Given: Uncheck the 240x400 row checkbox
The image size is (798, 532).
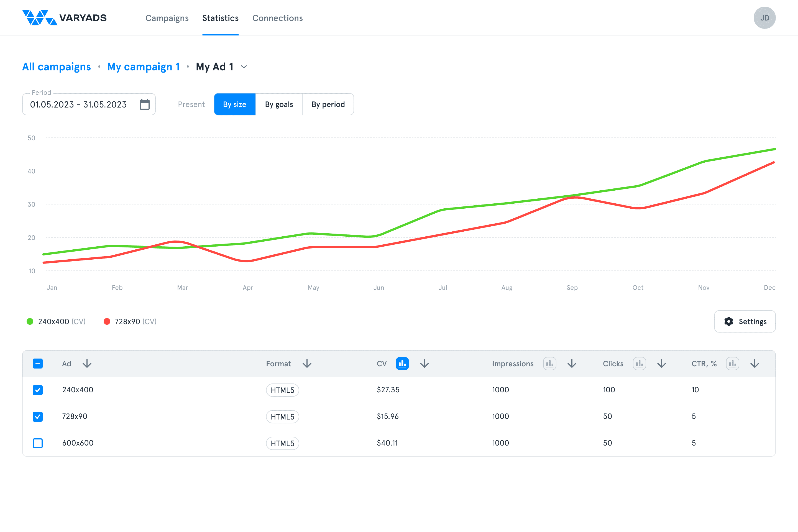Looking at the screenshot, I should tap(38, 390).
